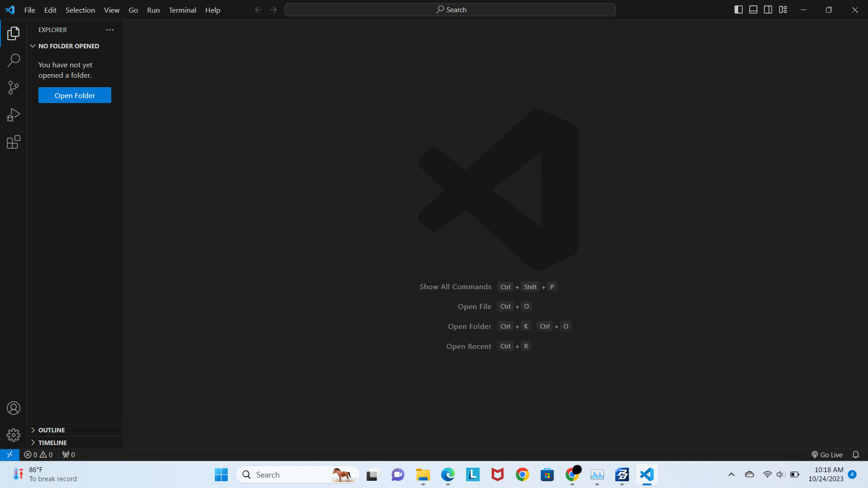Open the Terminal menu
Screen dimensions: 868x488
coord(182,10)
